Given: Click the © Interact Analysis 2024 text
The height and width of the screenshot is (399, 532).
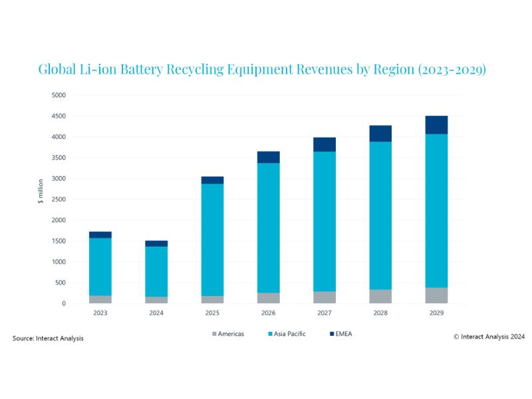Looking at the screenshot, I should (489, 337).
